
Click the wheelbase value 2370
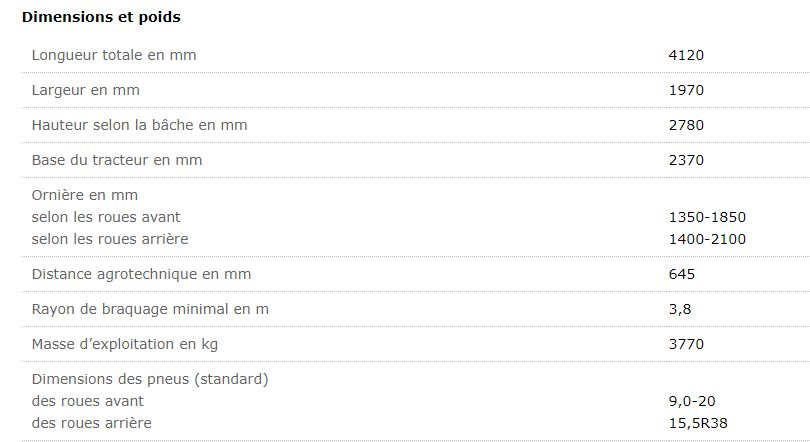[x=686, y=160]
